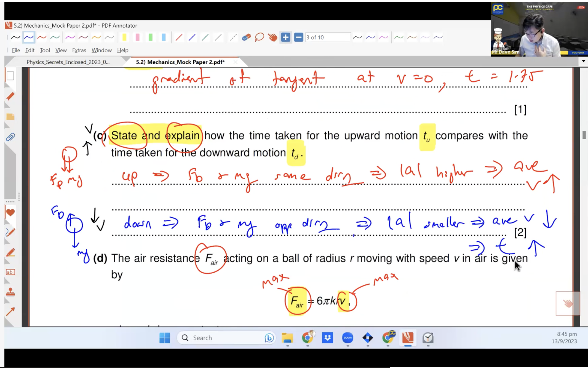The image size is (588, 368).
Task: Select the arrow tool in sidebar
Action: [x=10, y=312]
